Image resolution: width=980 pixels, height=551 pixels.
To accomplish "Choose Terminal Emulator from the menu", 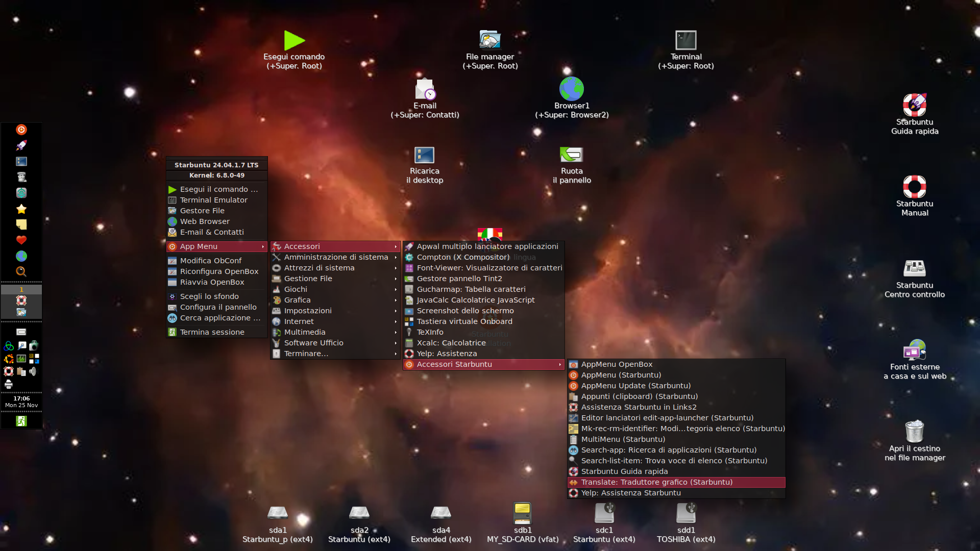I will coord(217,200).
